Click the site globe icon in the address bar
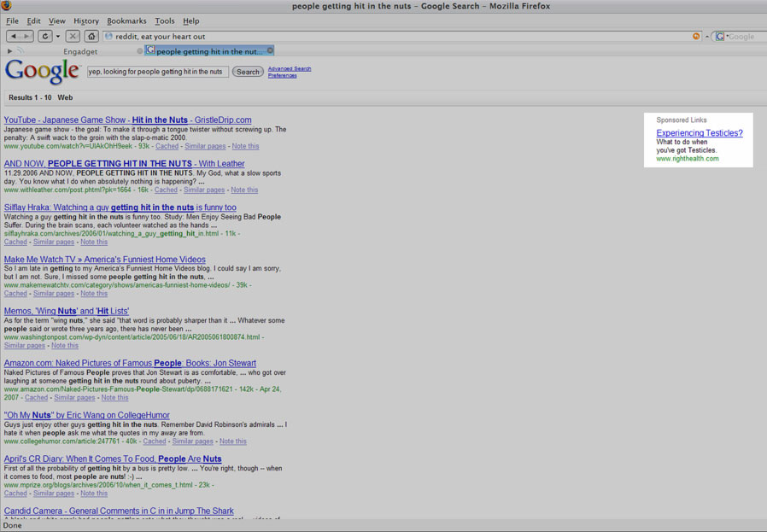The image size is (767, 532). pos(108,36)
